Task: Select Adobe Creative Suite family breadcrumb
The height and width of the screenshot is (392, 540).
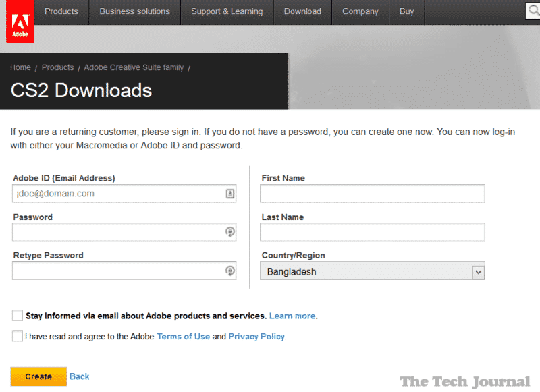Action: 134,67
